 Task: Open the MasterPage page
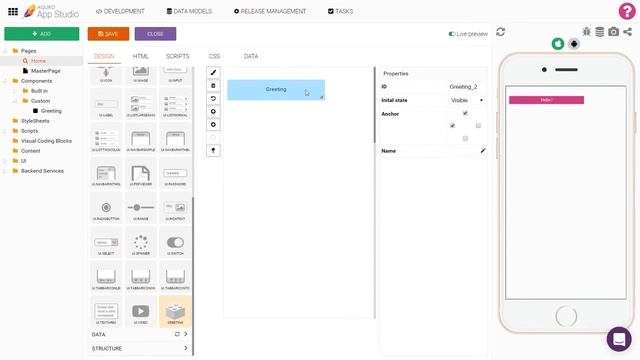46,71
